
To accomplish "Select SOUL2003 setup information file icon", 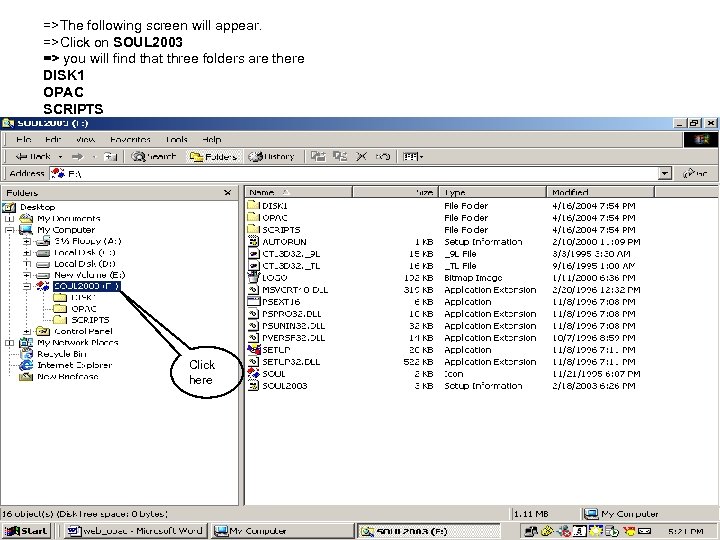I will tap(253, 385).
